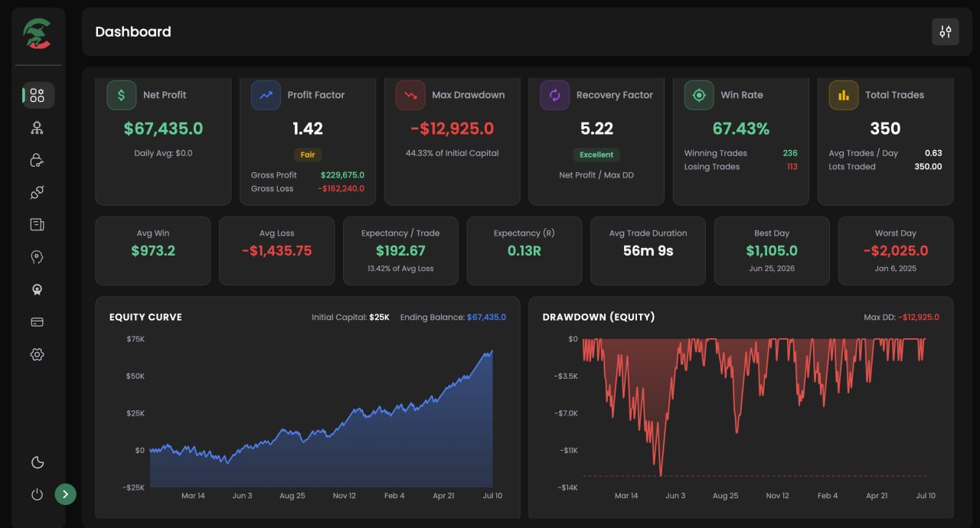980x528 pixels.
Task: Expand the sidebar with green arrow button
Action: point(66,494)
